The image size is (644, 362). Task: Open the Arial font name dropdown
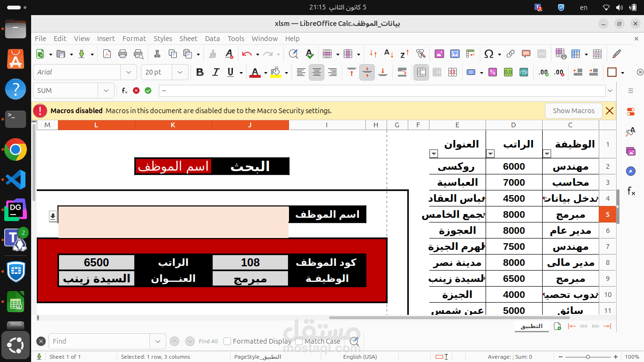click(128, 72)
